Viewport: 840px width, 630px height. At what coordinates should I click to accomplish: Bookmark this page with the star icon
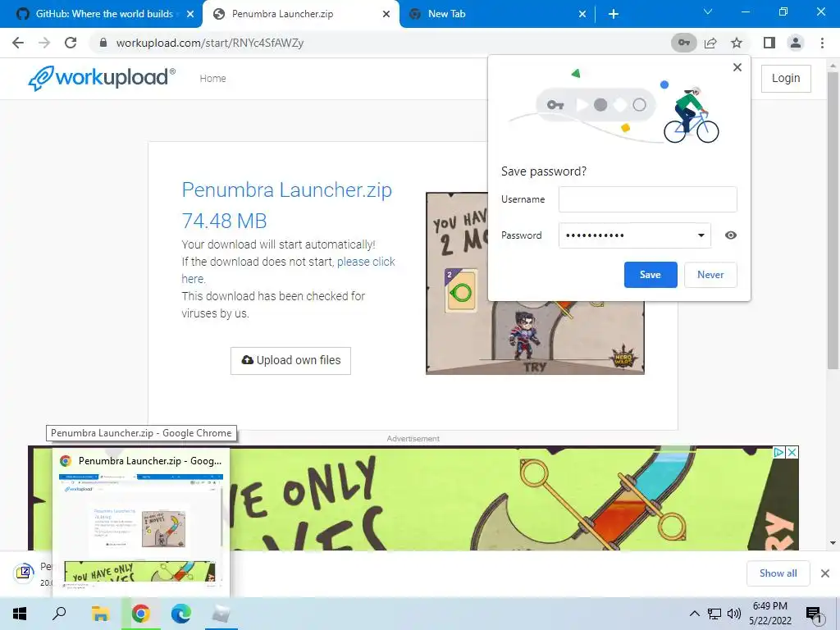[x=737, y=43]
